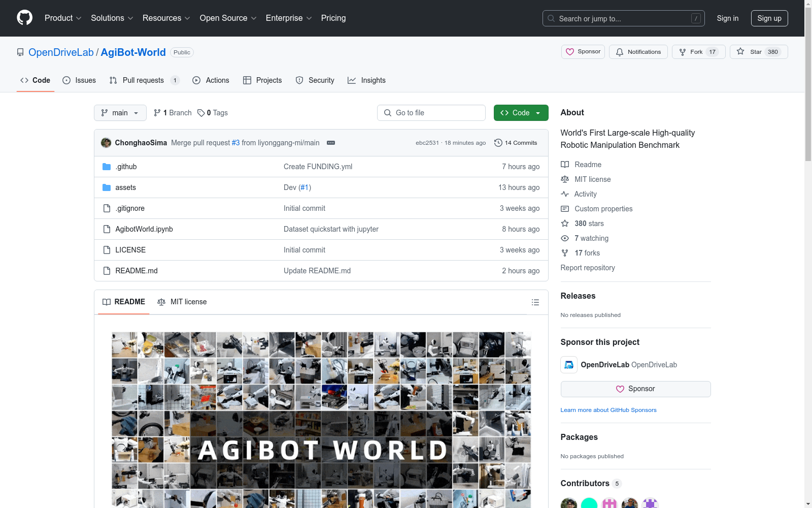812x508 pixels.
Task: Open the ebc2531 commit hash
Action: 427,143
